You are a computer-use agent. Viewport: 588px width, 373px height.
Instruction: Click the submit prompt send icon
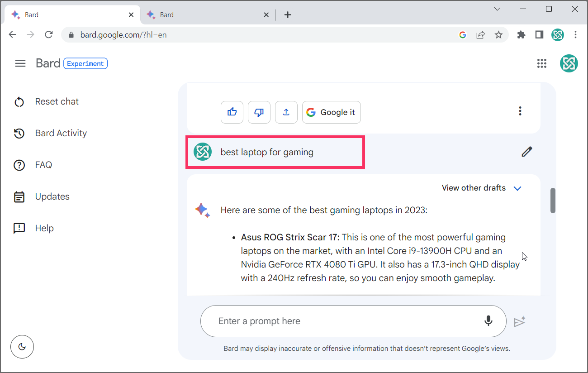[x=520, y=321]
